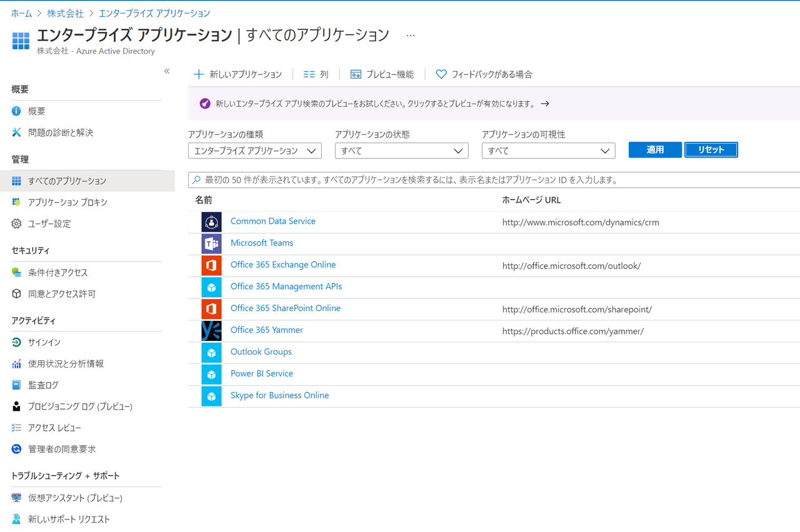
Task: Open the Common Data Service application link
Action: 273,221
